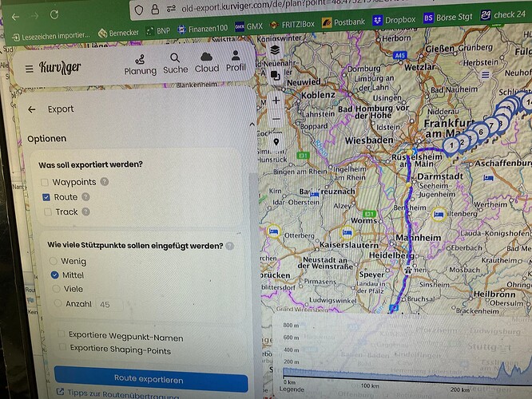532x399 pixels.
Task: Click the browser forward arrow
Action: (34, 16)
